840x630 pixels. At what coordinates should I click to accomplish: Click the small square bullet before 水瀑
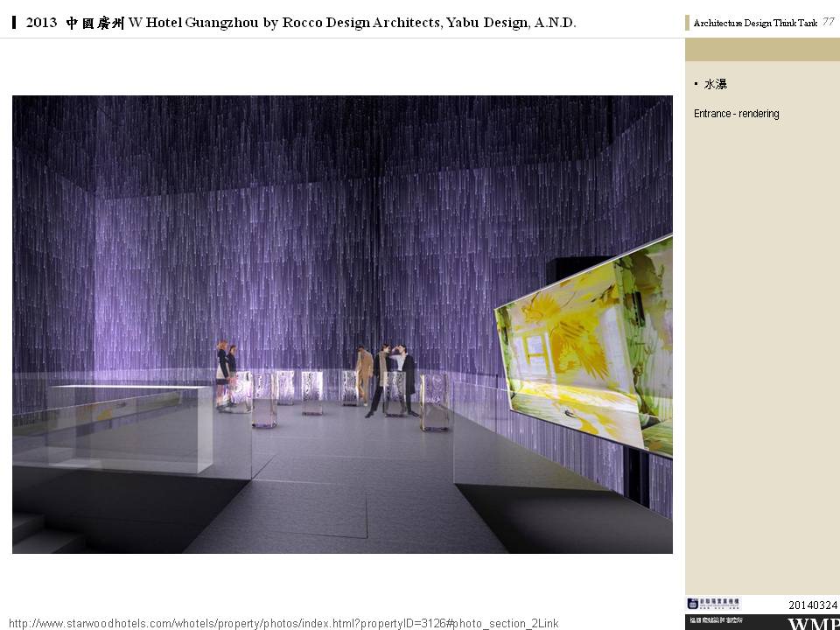[x=696, y=84]
